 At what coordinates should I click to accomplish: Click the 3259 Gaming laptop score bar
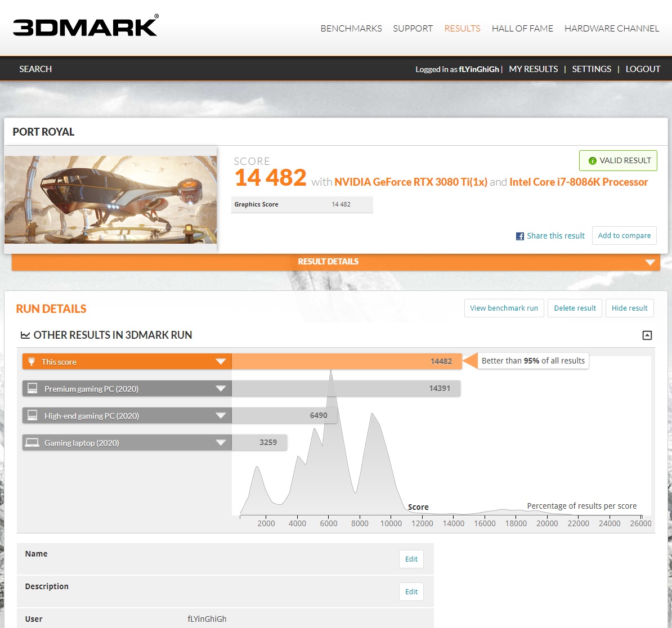tap(259, 442)
